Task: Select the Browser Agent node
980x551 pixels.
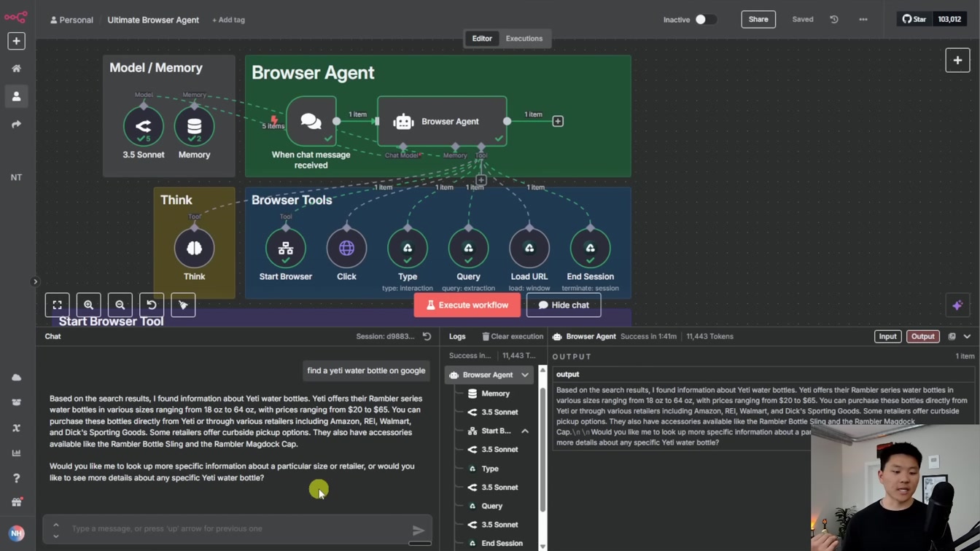Action: point(442,121)
